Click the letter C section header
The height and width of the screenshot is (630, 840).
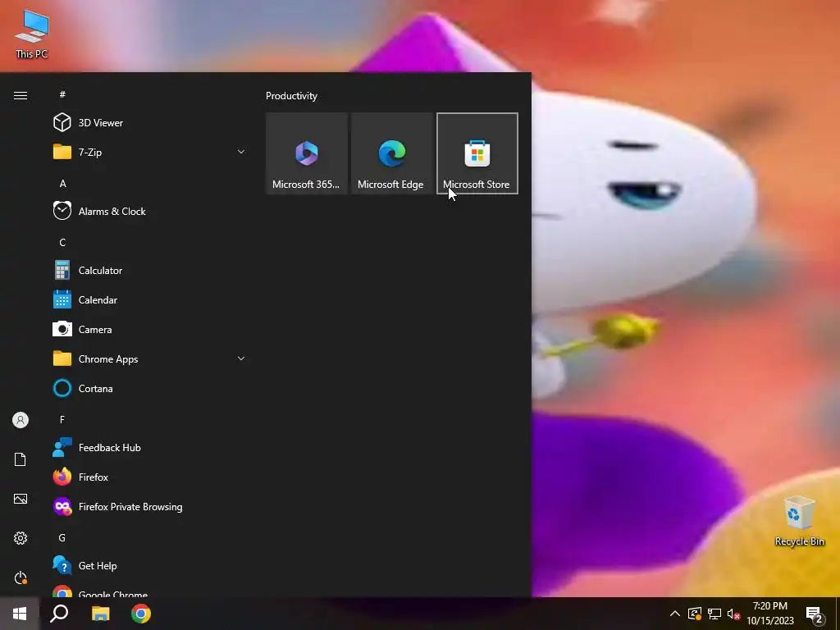point(62,243)
